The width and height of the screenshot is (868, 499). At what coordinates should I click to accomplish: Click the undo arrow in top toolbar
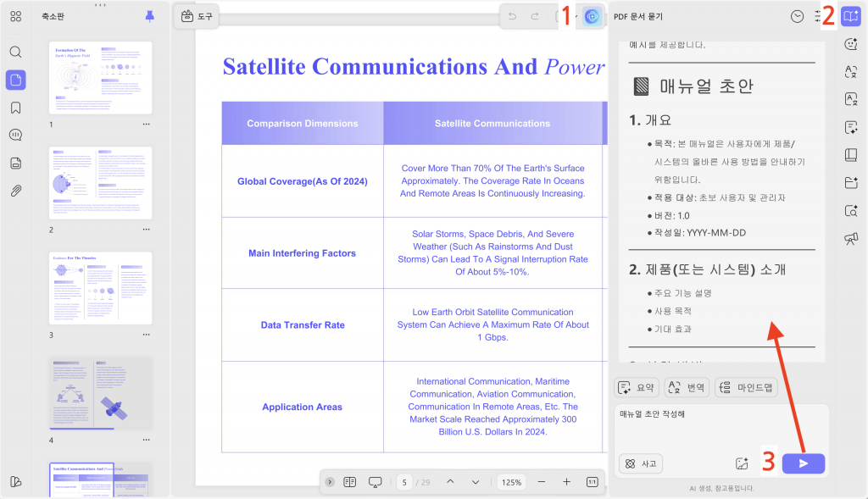click(512, 17)
